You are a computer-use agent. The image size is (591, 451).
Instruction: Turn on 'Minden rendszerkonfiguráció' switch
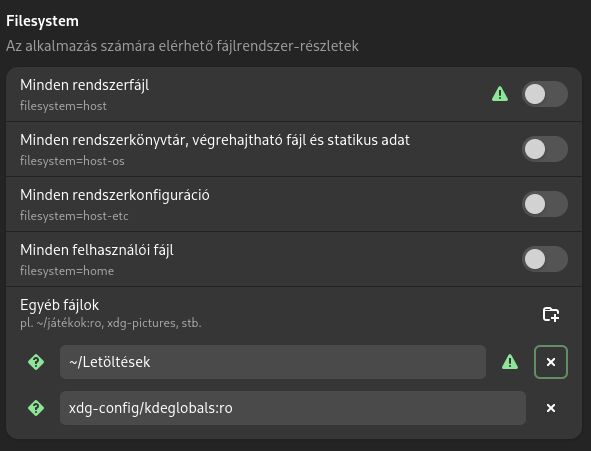click(x=545, y=204)
